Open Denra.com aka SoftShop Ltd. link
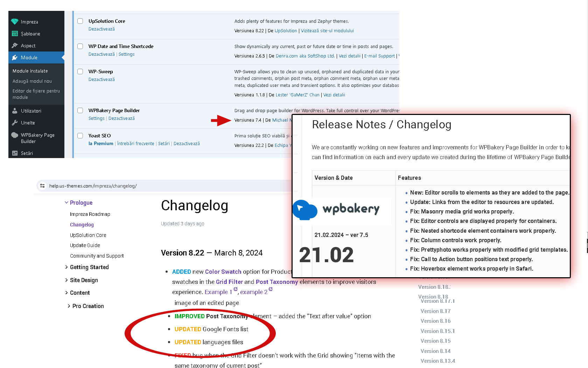Image resolution: width=588 pixels, height=368 pixels. tap(305, 56)
